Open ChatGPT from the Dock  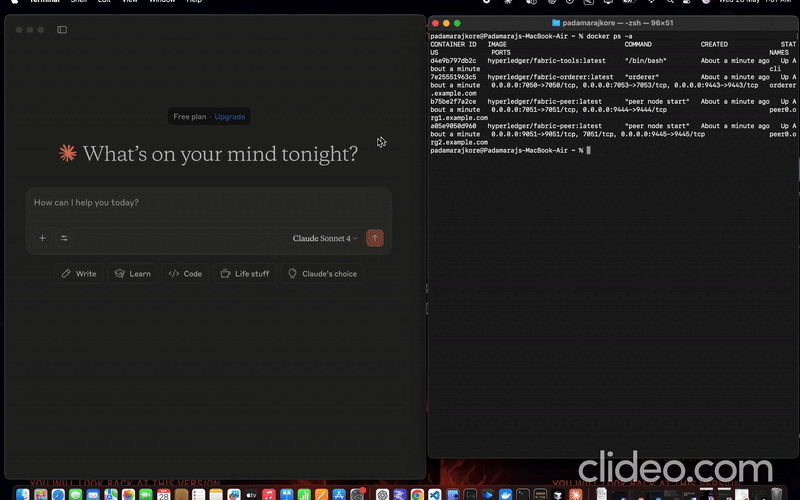[x=382, y=494]
